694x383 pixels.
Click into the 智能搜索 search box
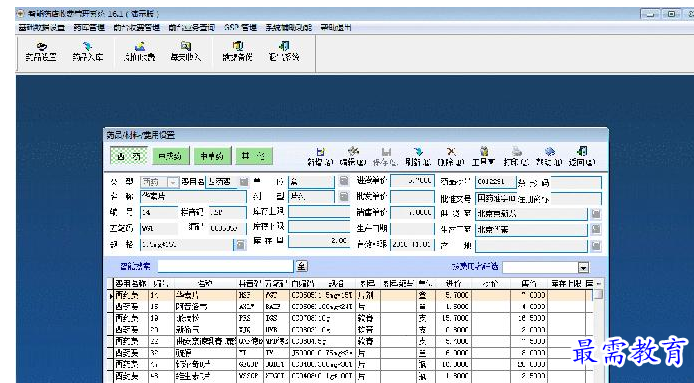(x=226, y=267)
